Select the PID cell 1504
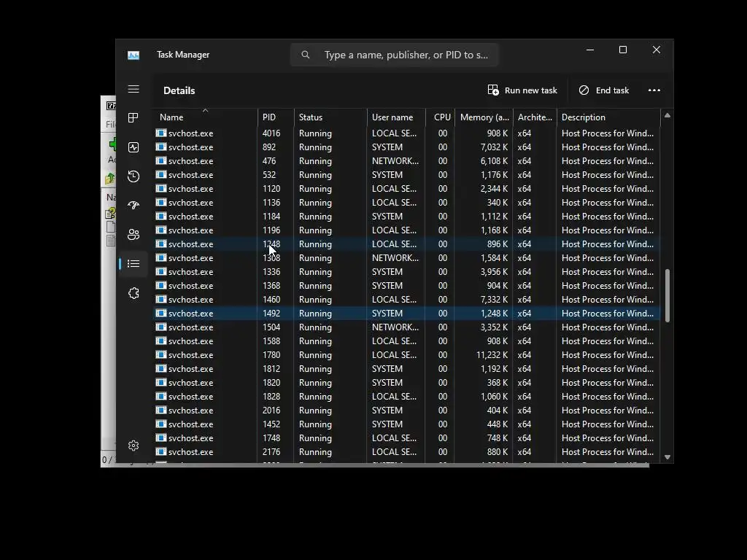747x560 pixels. [271, 327]
